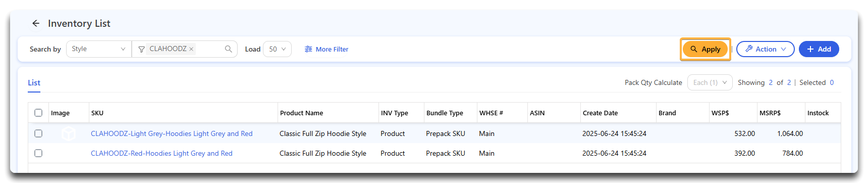Viewport: 868px width, 183px height.
Task: Click the SKU column header
Action: point(97,113)
